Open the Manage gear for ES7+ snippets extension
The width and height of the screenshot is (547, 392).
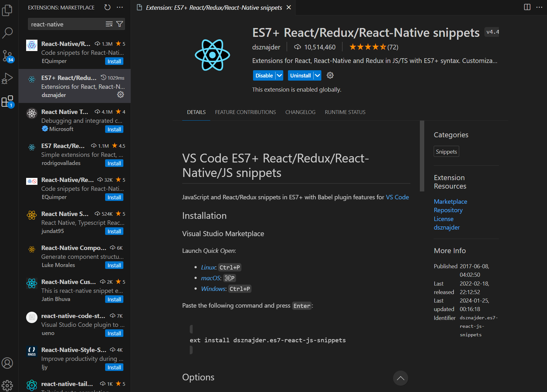121,94
